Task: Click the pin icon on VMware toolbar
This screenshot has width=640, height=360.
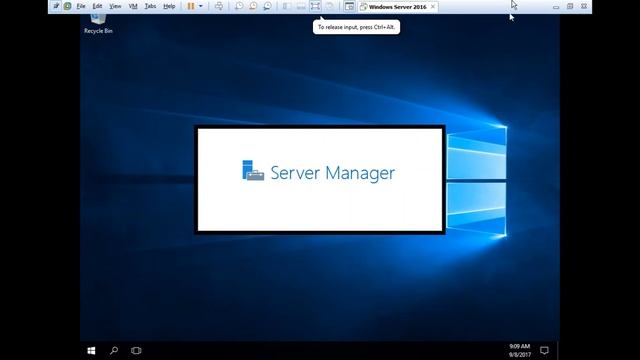Action: [56, 6]
